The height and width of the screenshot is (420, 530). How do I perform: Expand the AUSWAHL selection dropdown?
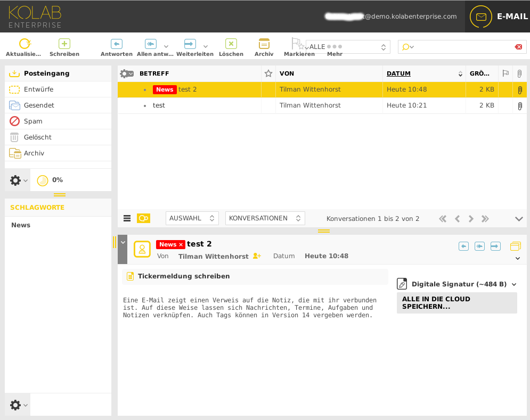click(x=192, y=218)
